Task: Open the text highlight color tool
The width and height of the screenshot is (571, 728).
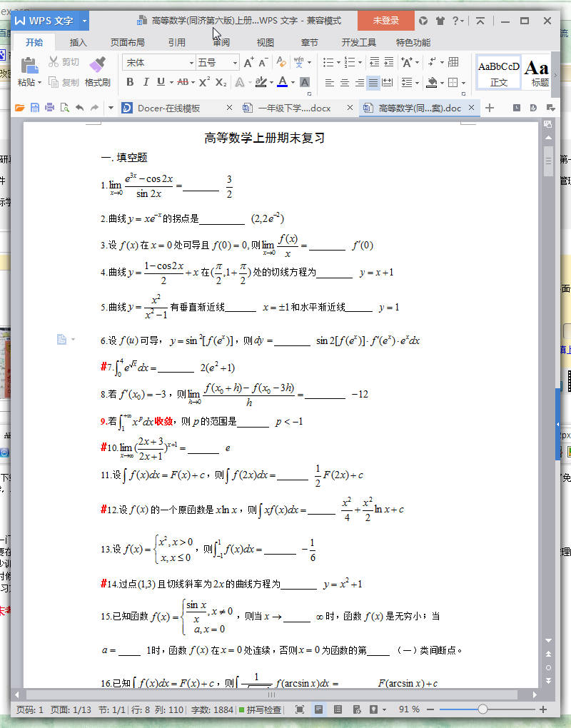Action: tap(263, 81)
